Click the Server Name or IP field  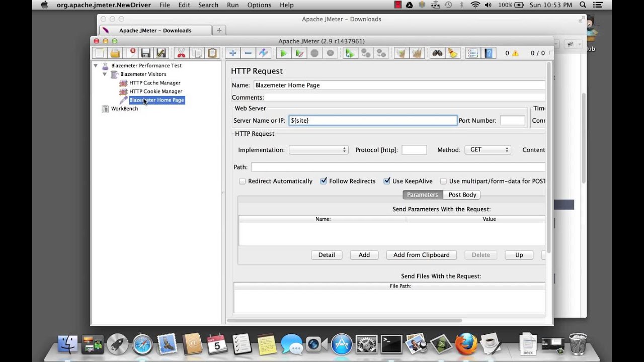point(373,121)
